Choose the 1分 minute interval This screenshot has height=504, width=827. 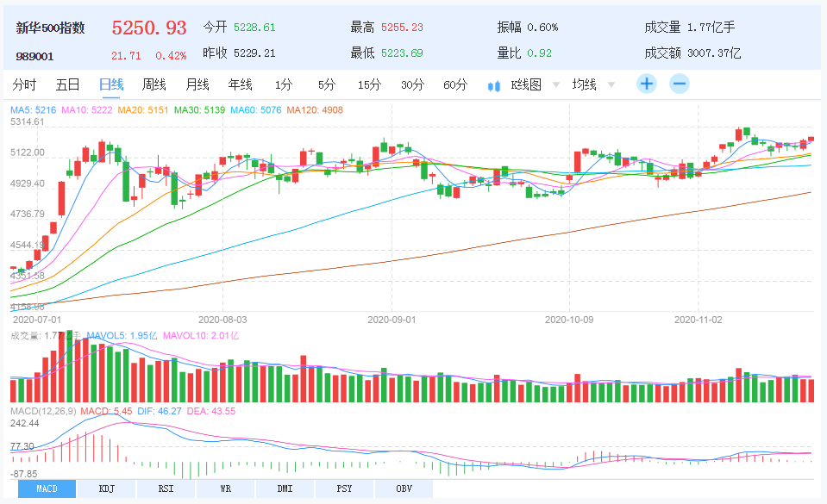click(x=284, y=84)
